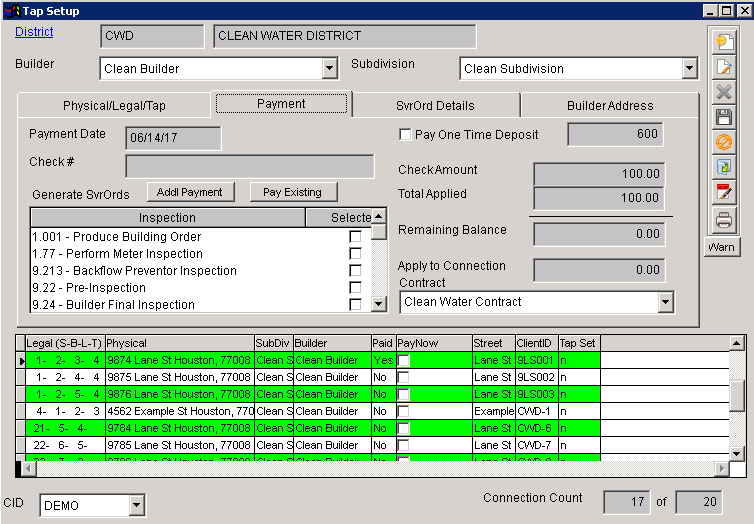Click the printer icon
754x524 pixels.
(723, 220)
